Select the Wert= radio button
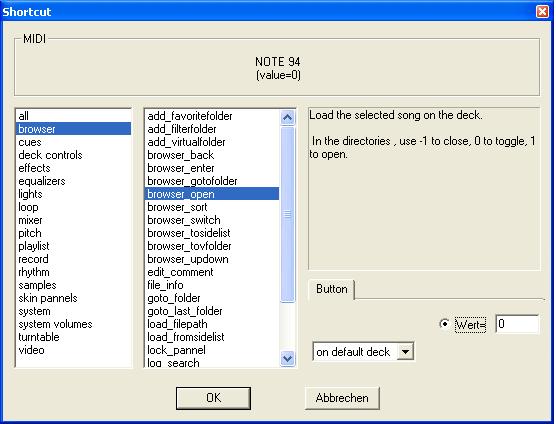This screenshot has width=556, height=424. click(444, 324)
